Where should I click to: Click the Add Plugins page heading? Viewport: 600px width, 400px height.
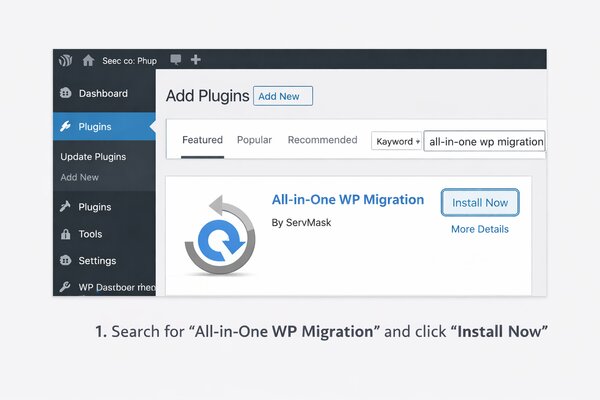(x=207, y=96)
